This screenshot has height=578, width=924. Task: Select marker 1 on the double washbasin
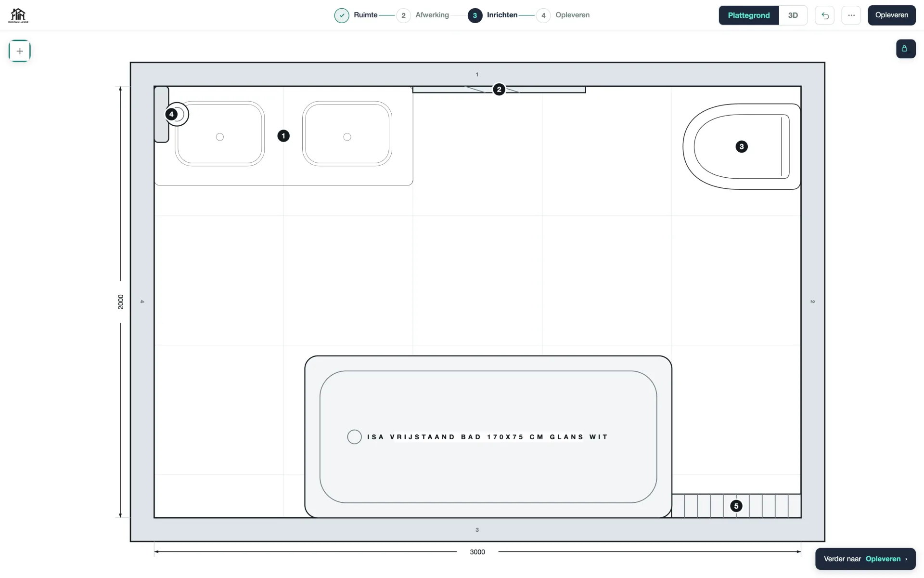(283, 136)
